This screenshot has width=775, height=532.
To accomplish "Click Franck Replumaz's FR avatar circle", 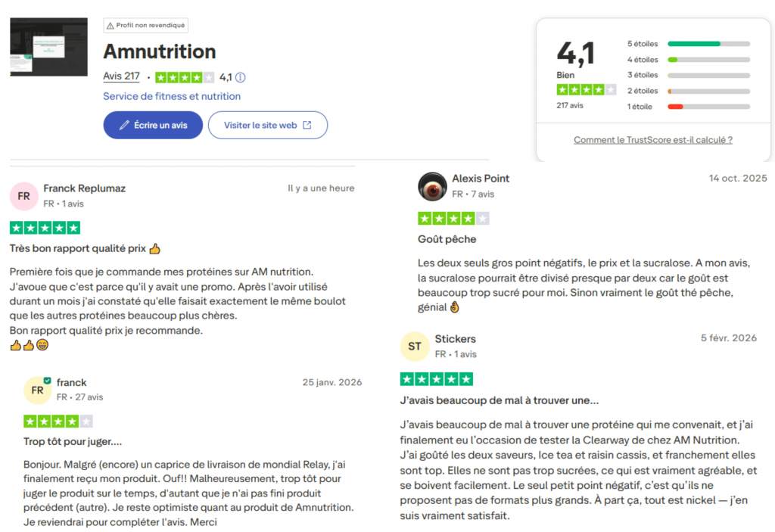I will point(23,196).
